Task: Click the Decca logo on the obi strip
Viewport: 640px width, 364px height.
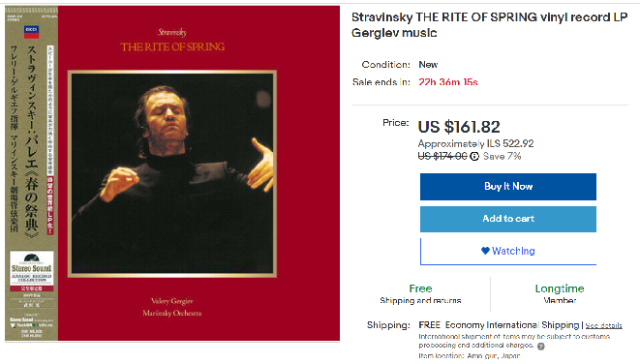Action: [31, 31]
